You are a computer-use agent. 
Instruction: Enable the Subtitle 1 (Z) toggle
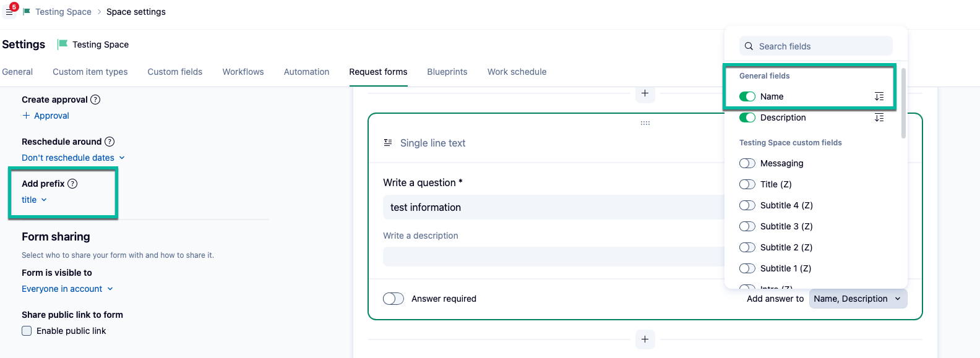tap(747, 268)
